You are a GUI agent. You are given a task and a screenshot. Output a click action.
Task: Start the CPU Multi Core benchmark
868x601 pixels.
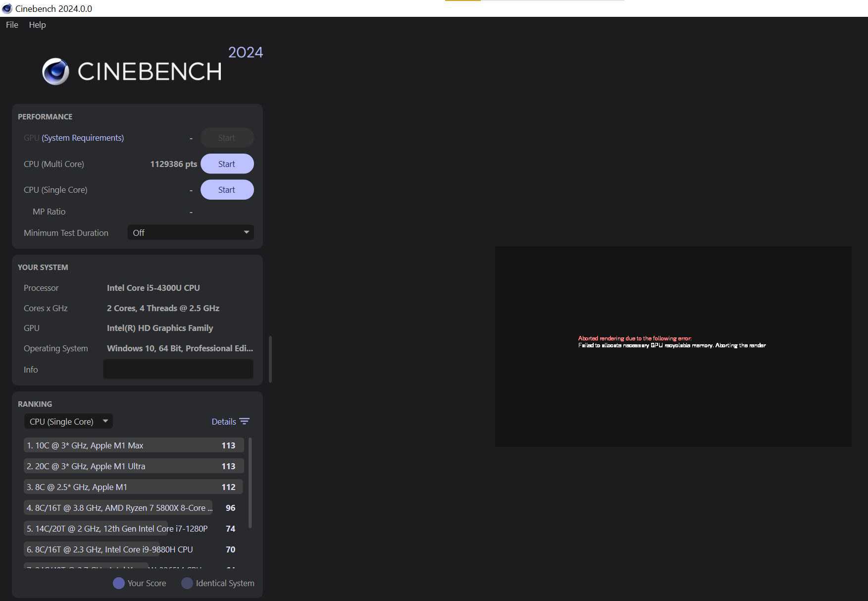tap(227, 164)
